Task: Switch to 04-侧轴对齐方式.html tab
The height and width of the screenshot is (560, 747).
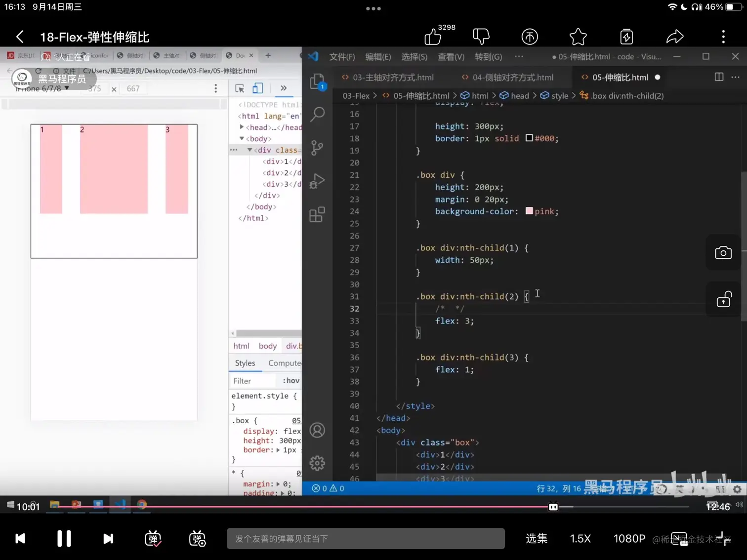Action: click(507, 77)
